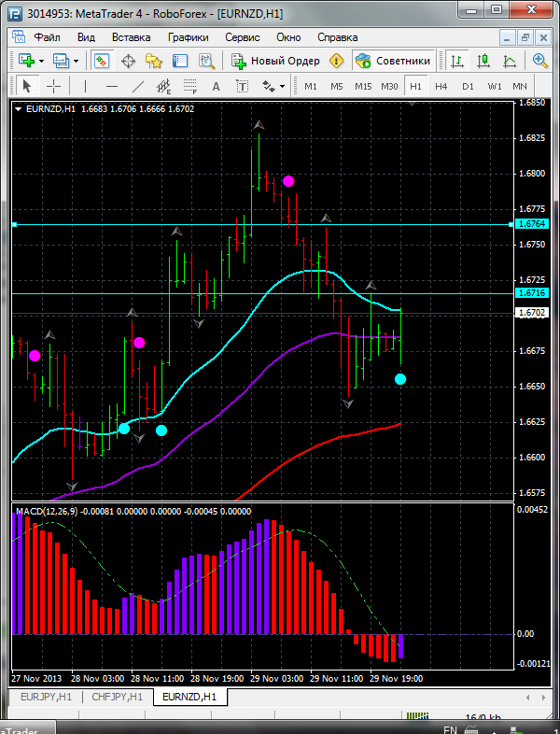Click the Новый Ордер button
This screenshot has height=734, width=560.
(275, 61)
